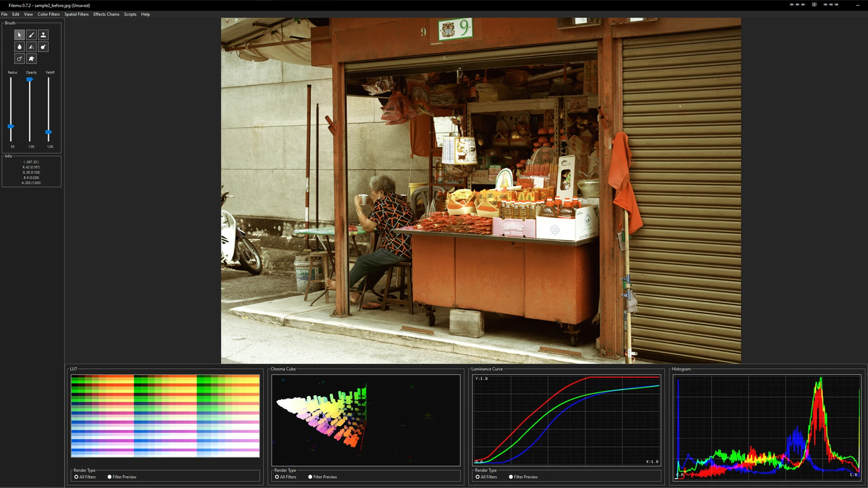Viewport: 868px width, 488px height.
Task: Select the clone stamp tool
Action: (x=43, y=35)
